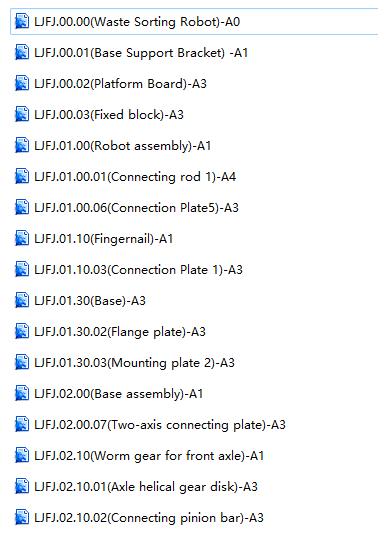The image size is (378, 555).
Task: Click the LJFJ.00.02(Platform Board)-A3 file name
Action: [x=120, y=84]
